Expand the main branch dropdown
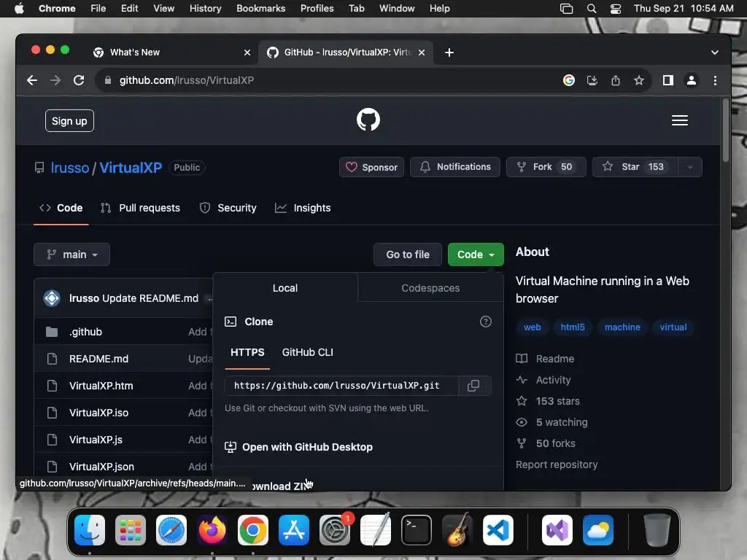The width and height of the screenshot is (747, 560). 72,254
